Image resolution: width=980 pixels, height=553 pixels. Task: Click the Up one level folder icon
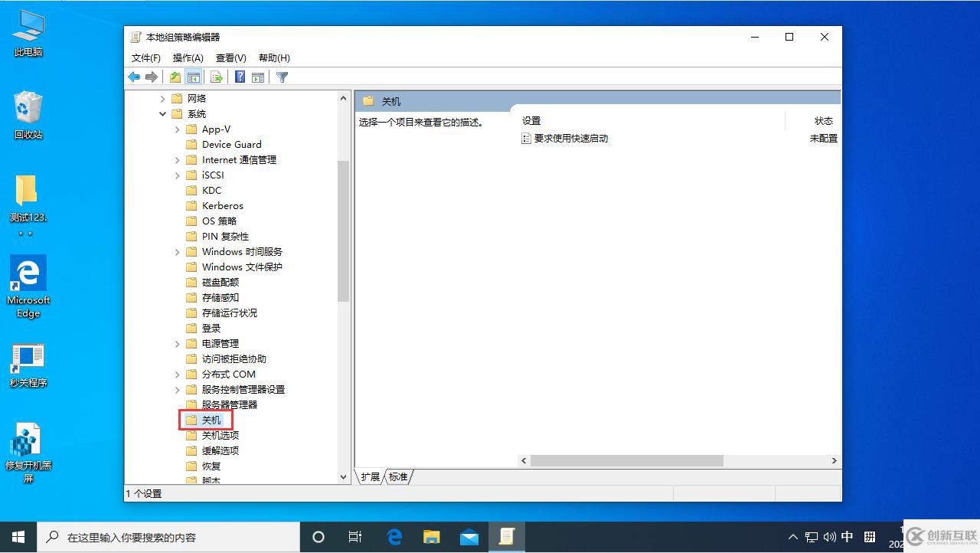pos(175,77)
